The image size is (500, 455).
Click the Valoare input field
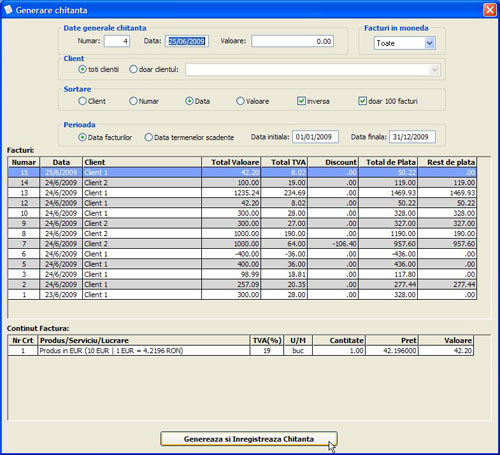tap(292, 41)
